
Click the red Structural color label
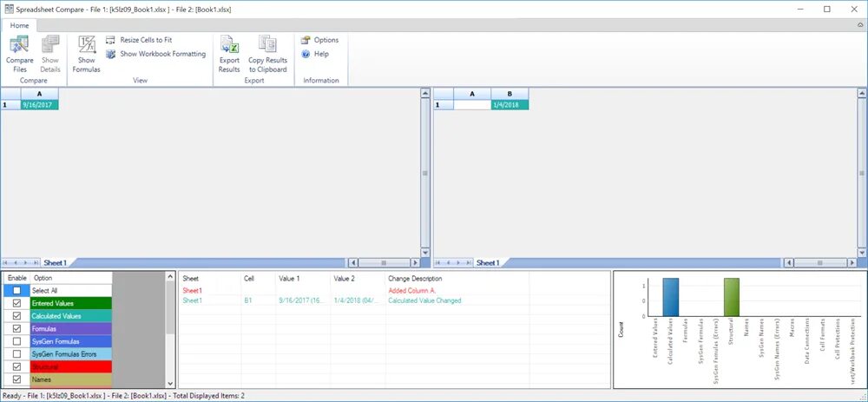[71, 367]
